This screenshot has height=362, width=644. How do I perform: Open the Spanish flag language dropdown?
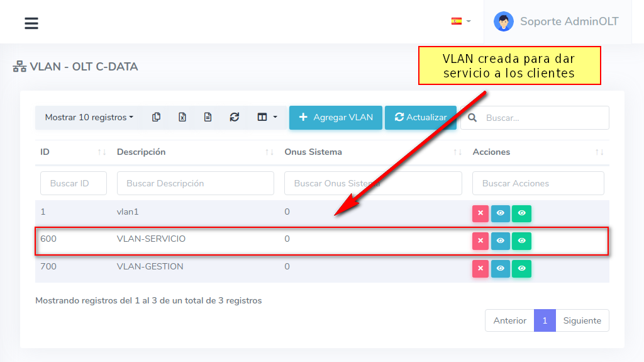pos(460,21)
